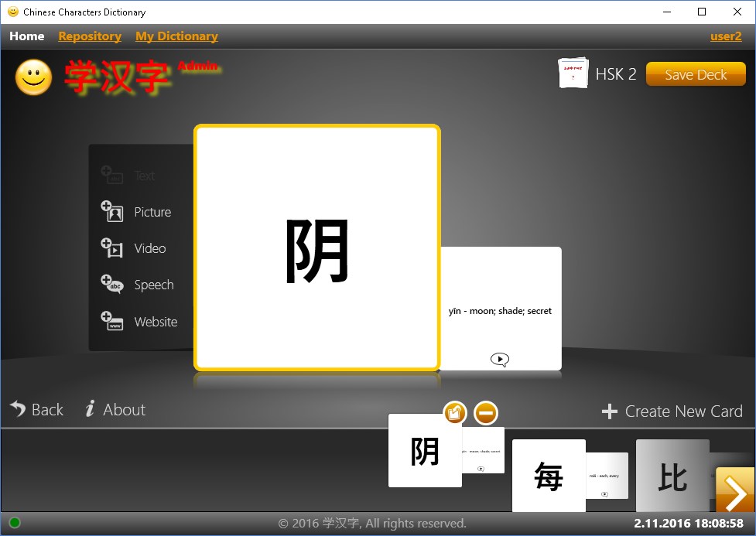Save the current deck
Image resolution: width=756 pixels, height=536 pixels.
pyautogui.click(x=695, y=74)
